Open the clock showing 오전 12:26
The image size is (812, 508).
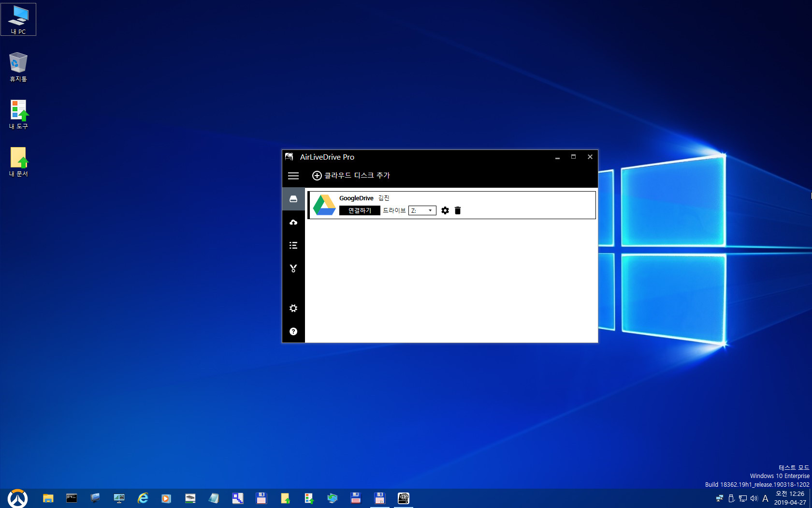[790, 498]
